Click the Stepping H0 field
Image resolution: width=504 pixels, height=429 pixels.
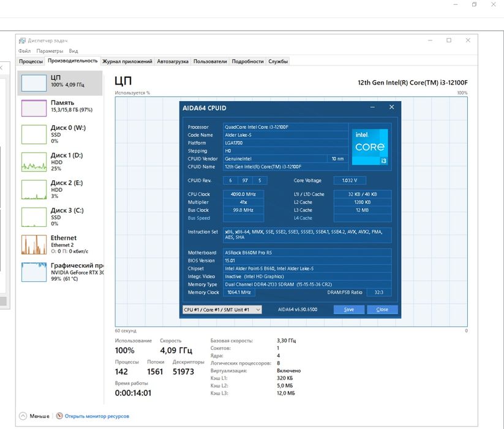[285, 151]
